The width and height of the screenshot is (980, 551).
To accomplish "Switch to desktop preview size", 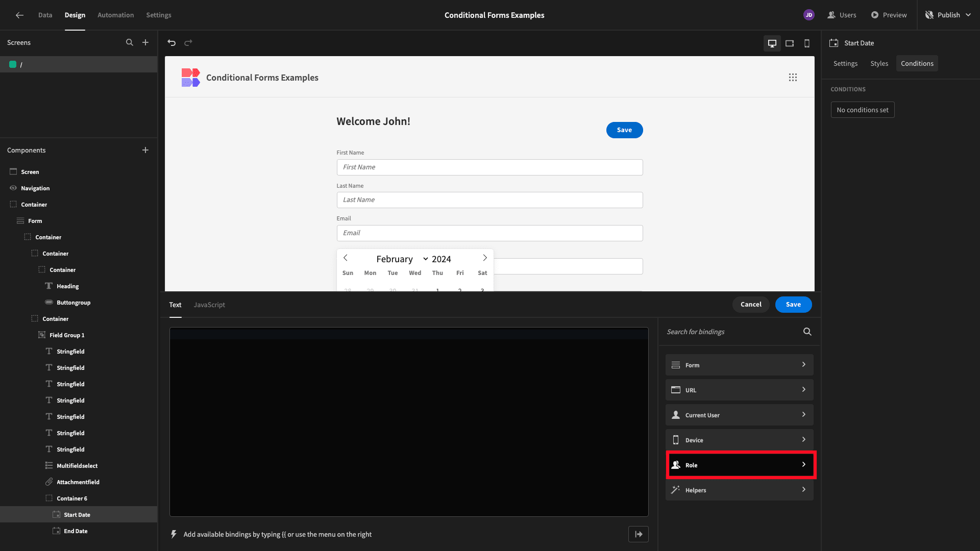I will pos(772,43).
